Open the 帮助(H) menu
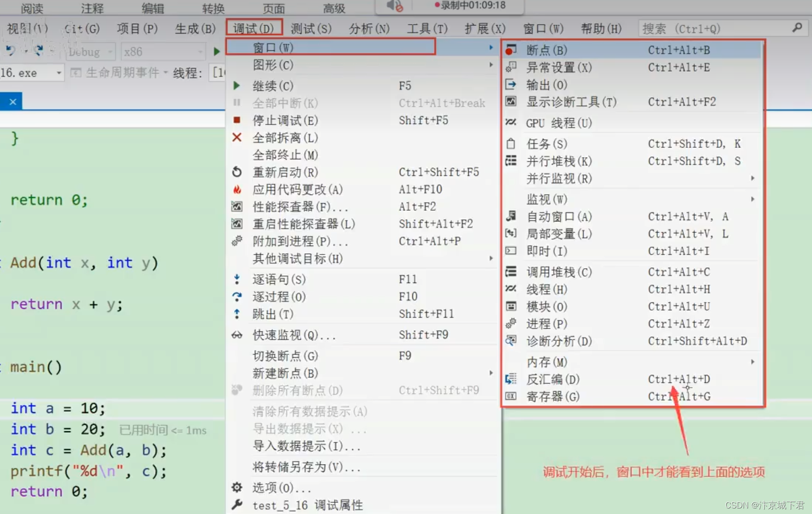The image size is (812, 514). coord(601,28)
